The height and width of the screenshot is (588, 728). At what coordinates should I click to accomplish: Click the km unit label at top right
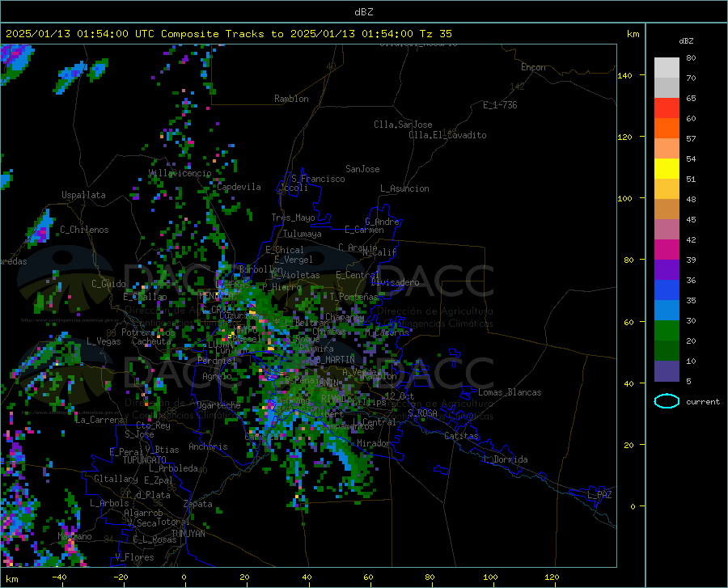633,34
